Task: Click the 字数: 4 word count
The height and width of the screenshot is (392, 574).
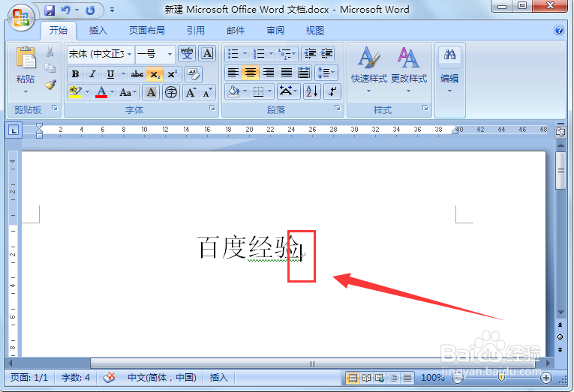Action: [76, 377]
